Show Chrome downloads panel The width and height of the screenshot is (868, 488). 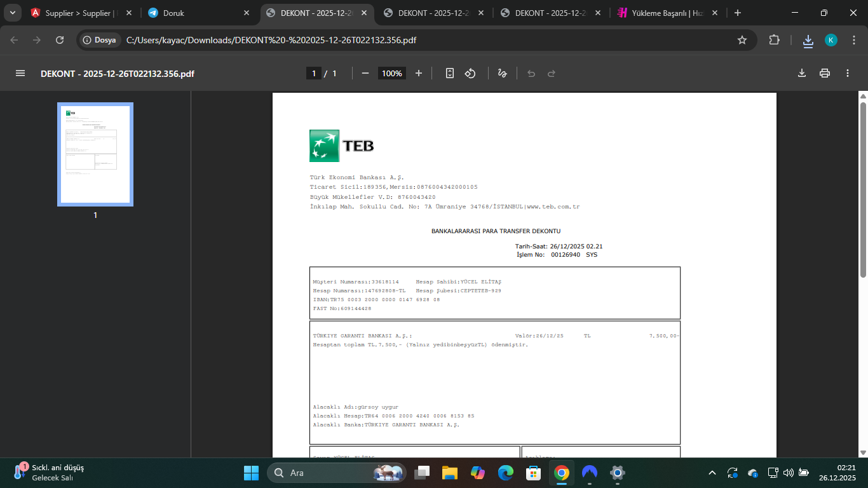coord(808,40)
